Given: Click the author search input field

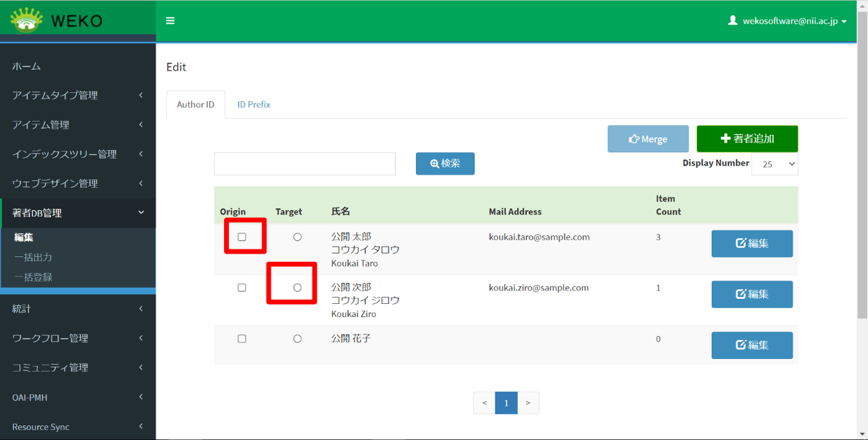Looking at the screenshot, I should coord(304,164).
